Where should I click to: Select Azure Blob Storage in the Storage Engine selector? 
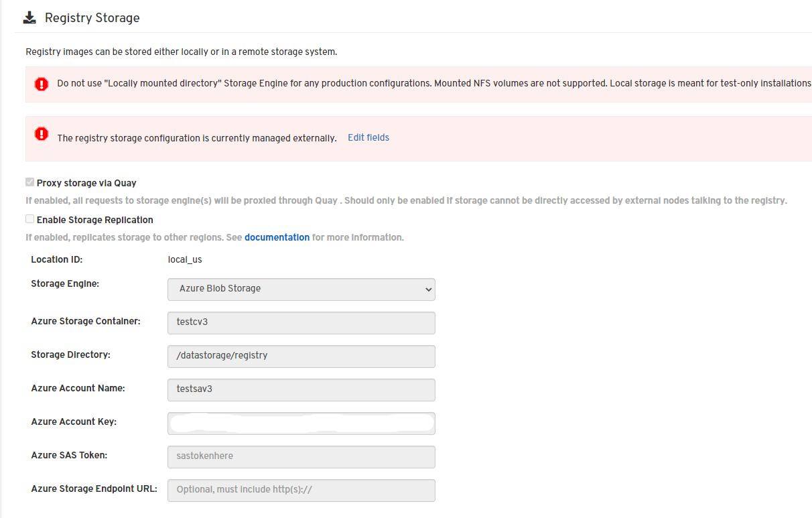point(301,289)
